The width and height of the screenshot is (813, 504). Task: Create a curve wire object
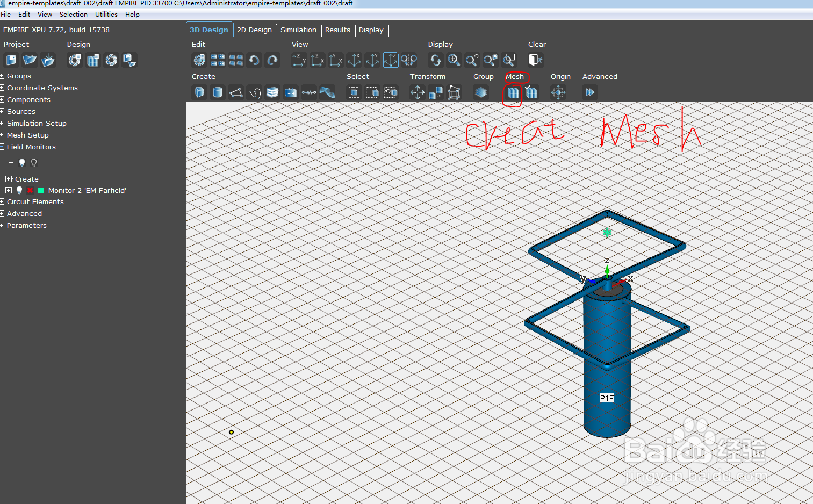click(254, 92)
